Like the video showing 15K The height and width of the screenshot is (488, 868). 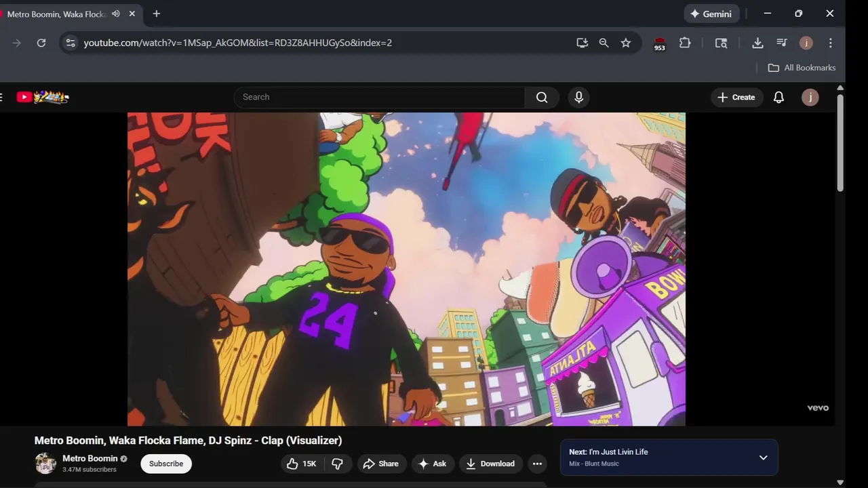[301, 464]
